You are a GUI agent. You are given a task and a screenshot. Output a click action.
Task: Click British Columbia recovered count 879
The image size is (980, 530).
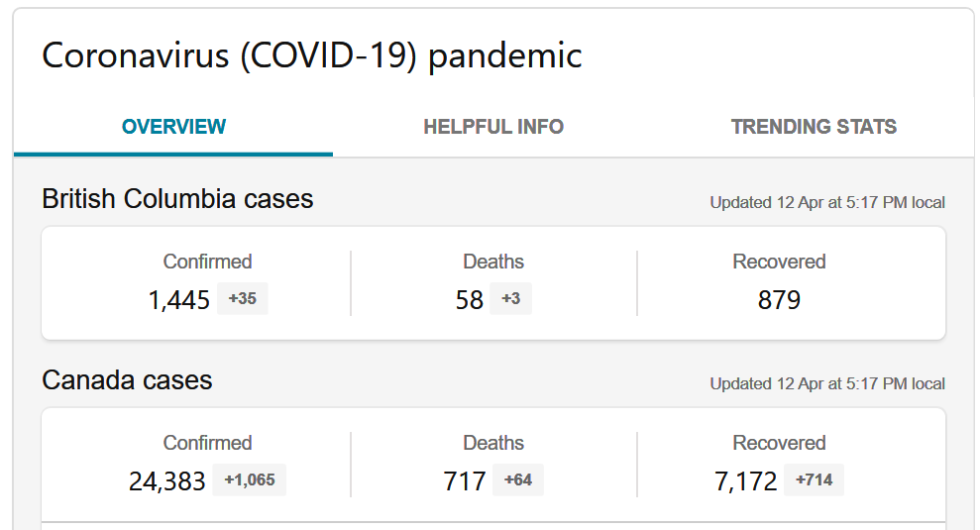pos(779,300)
